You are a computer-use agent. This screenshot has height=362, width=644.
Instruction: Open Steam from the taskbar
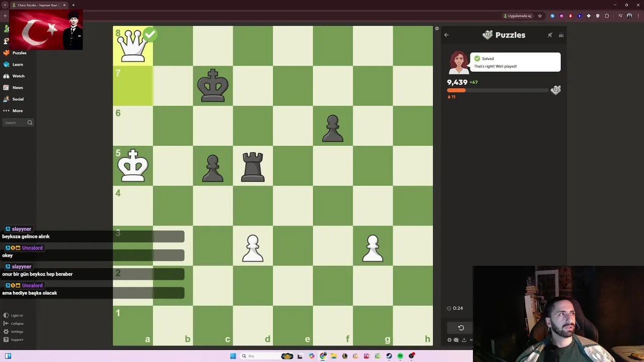(x=389, y=356)
